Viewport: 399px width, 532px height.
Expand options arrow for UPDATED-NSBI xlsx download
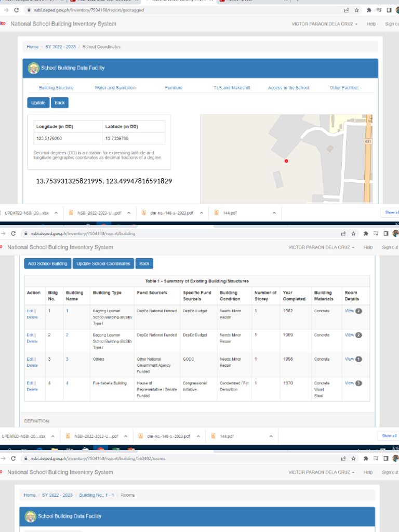pos(56,213)
